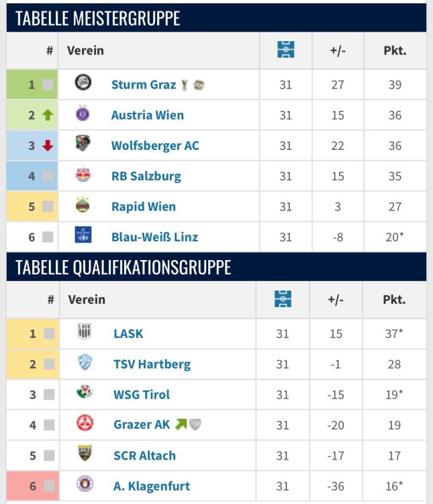Open the Wolfsberger AC team page
This screenshot has height=504, width=433.
155,146
